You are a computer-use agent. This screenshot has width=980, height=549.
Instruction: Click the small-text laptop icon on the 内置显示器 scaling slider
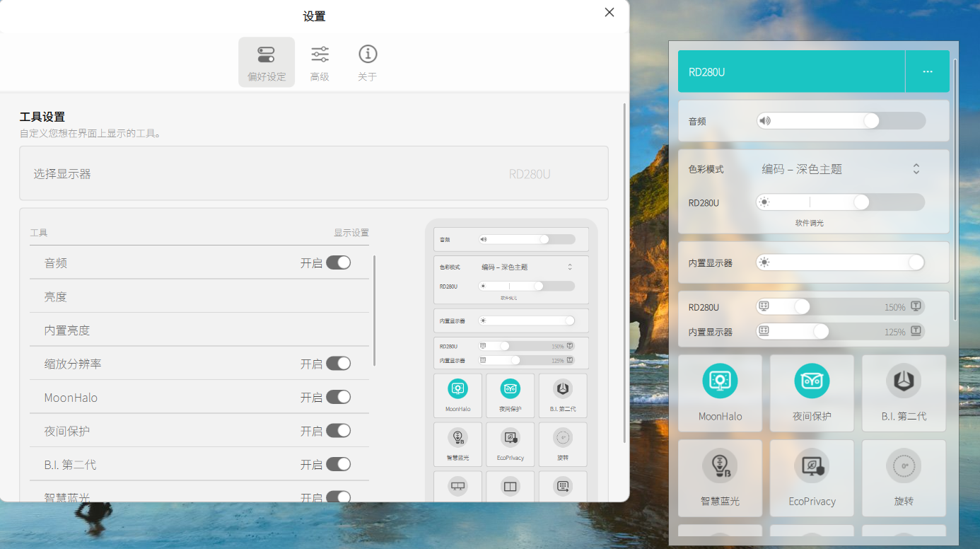click(764, 331)
